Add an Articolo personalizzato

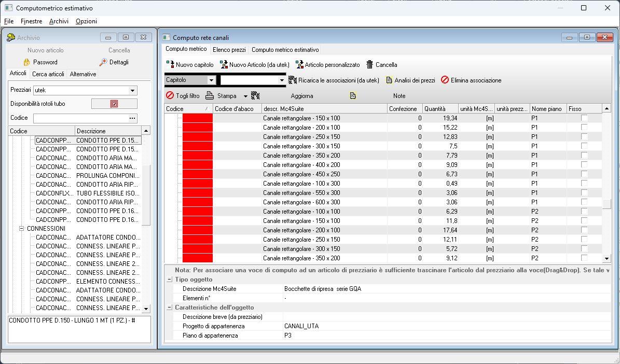tap(299, 65)
